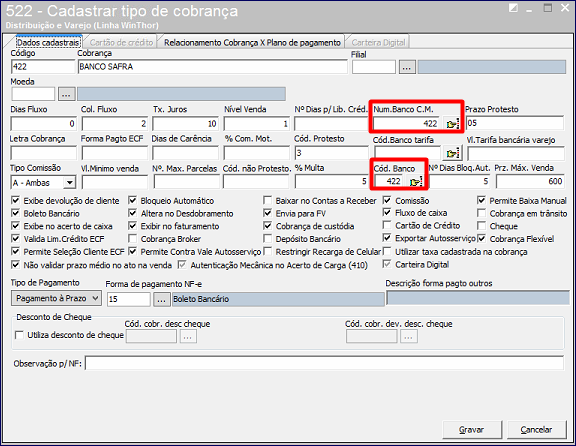Toggle Permite Seleção Cliente ECF checkbox

point(15,252)
